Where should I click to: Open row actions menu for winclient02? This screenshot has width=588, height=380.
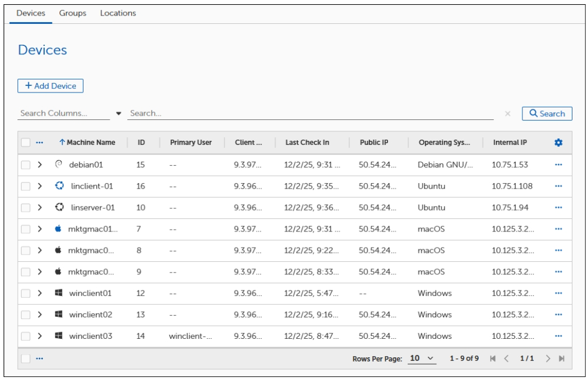[x=558, y=314]
